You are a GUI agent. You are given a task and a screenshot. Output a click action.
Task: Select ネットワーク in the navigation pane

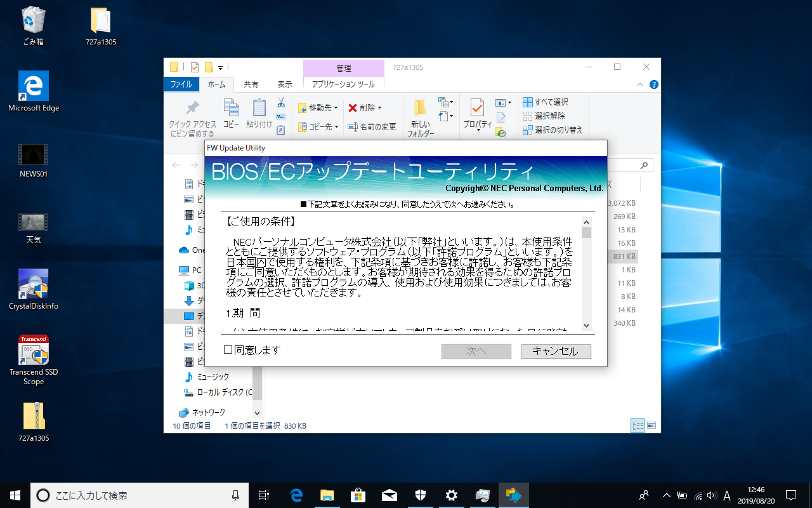tap(202, 412)
